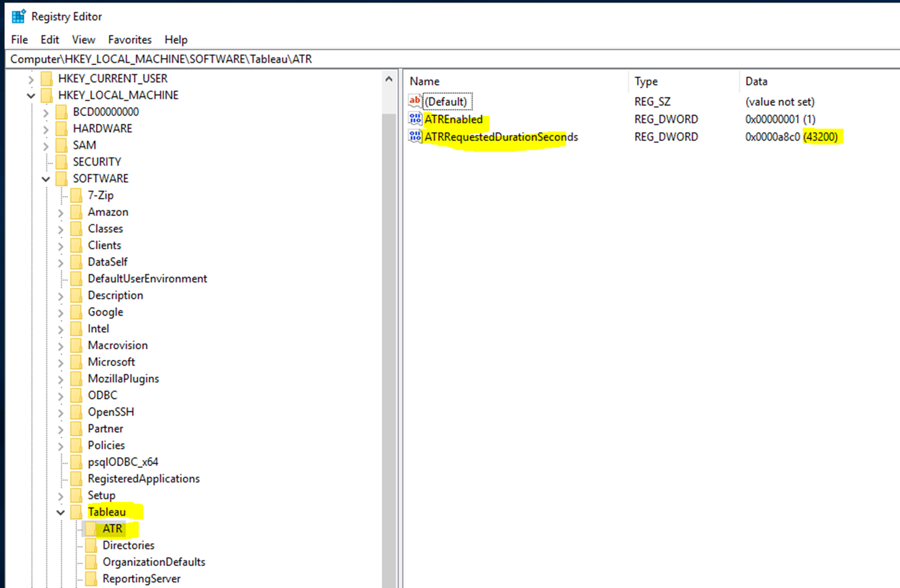Click the ATREnabled REG_DWORD icon
The height and width of the screenshot is (588, 900).
[x=414, y=119]
